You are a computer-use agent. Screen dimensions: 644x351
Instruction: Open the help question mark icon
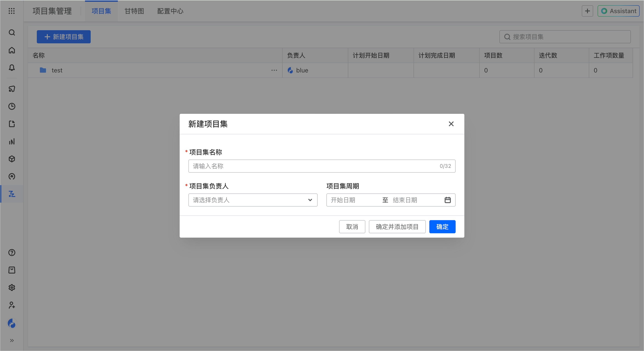(x=12, y=253)
